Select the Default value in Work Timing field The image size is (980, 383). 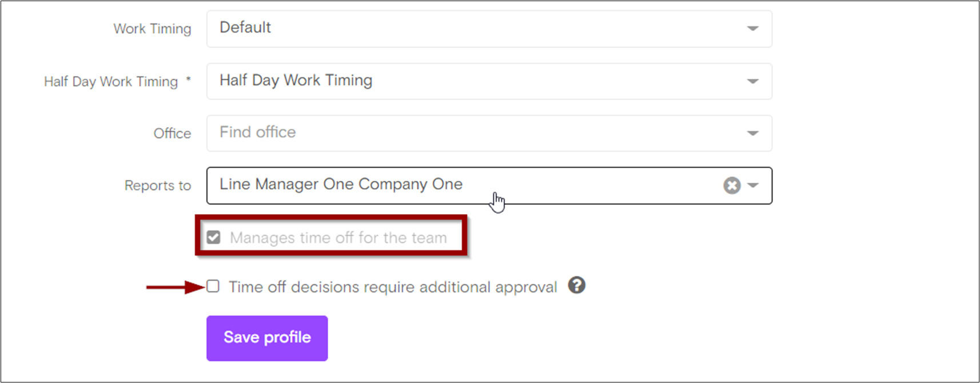(245, 27)
